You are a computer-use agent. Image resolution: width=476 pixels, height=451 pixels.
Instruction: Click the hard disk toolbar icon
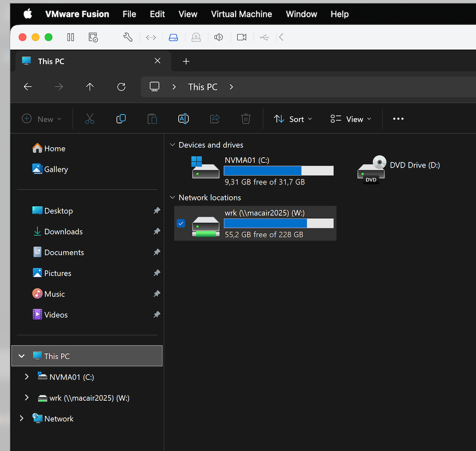point(173,37)
